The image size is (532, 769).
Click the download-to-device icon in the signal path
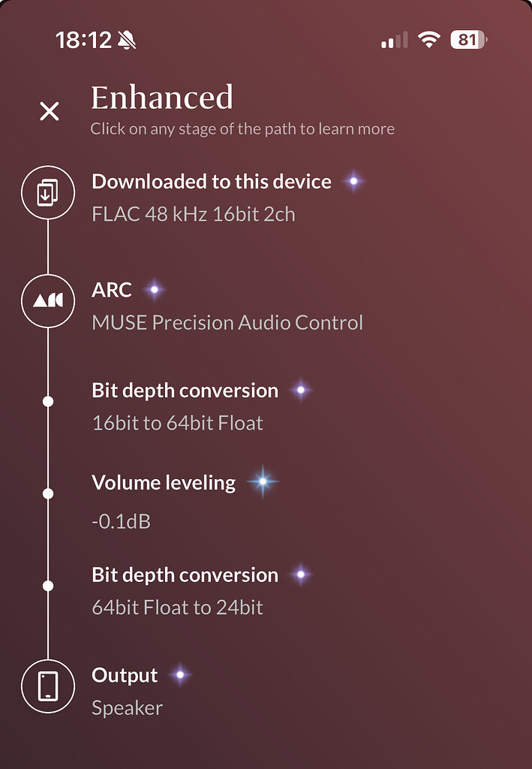click(48, 192)
